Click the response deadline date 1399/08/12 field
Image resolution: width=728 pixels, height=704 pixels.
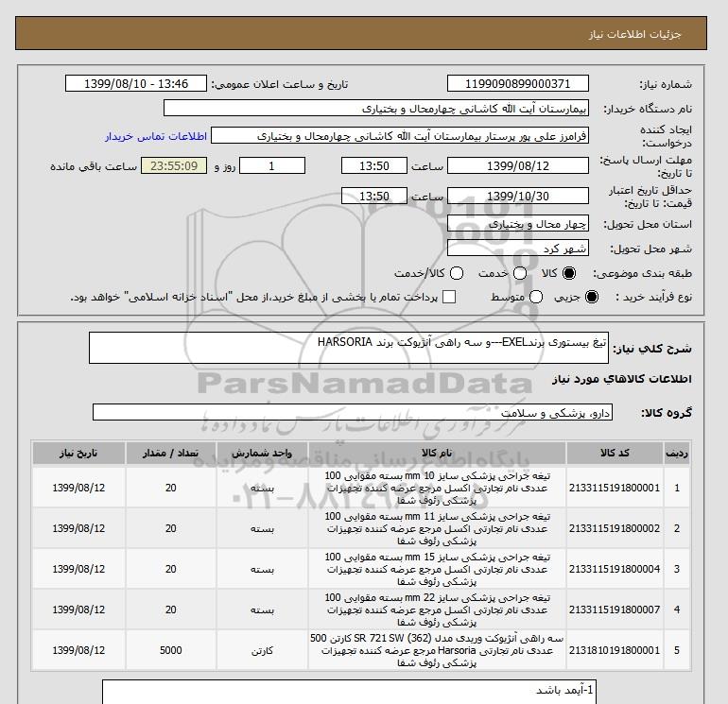518,165
